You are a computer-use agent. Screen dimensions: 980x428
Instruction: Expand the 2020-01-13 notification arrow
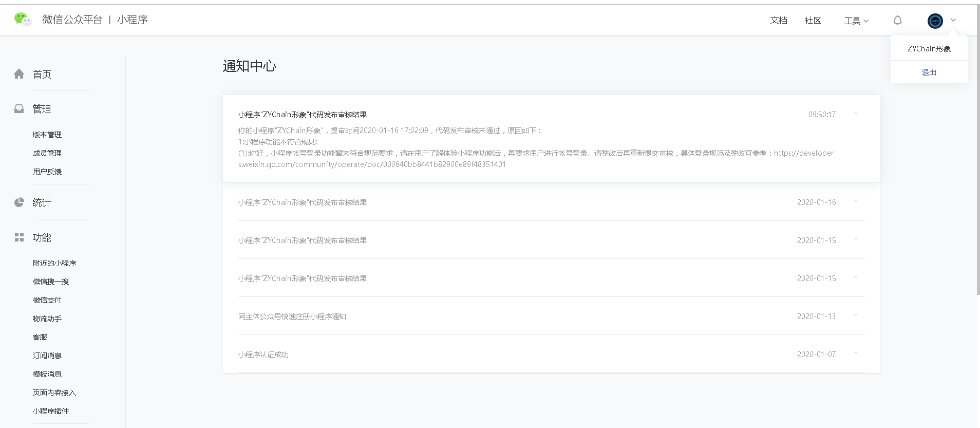[x=856, y=315]
